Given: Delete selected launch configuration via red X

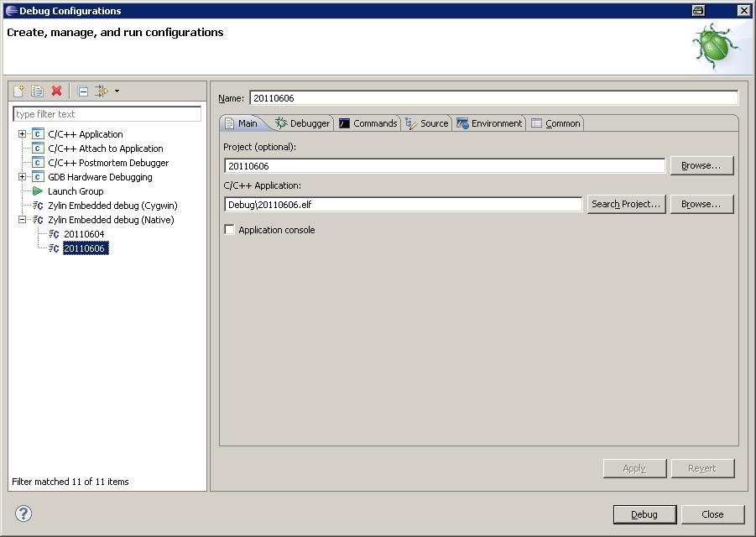Looking at the screenshot, I should click(57, 91).
